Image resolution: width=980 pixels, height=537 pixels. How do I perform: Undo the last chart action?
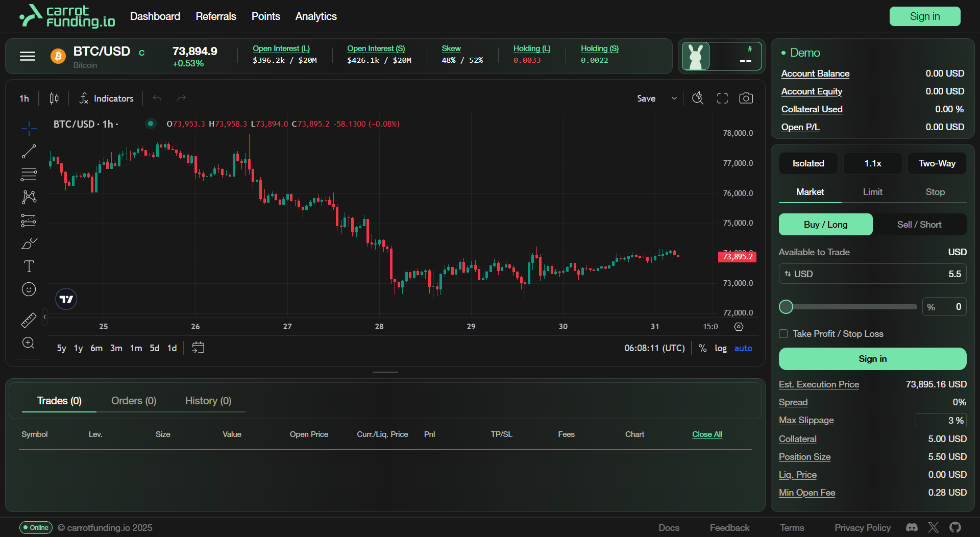tap(157, 98)
